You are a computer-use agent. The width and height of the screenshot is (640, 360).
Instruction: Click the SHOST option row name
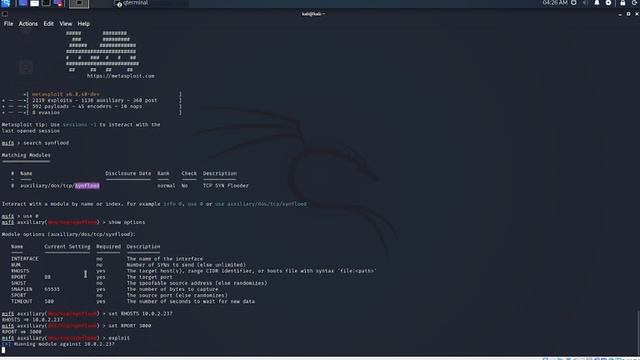pos(18,283)
